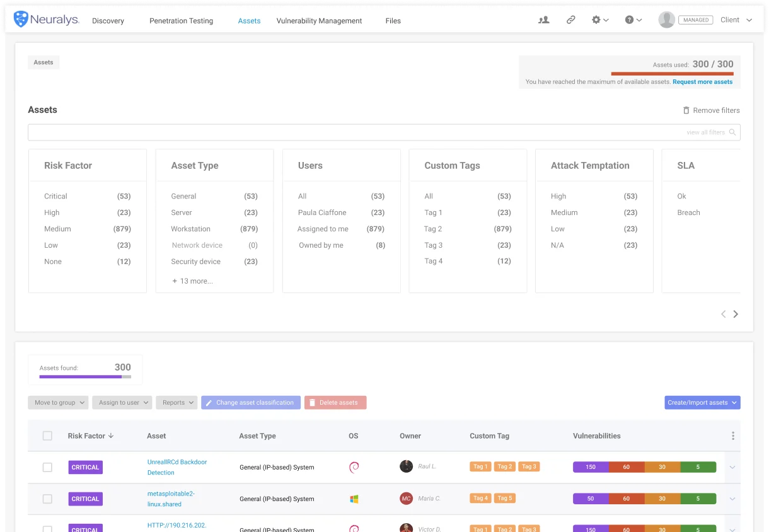The image size is (769, 532).
Task: Click purple 150 vulnerabilities segment in UnrealIRCd row
Action: coord(591,467)
